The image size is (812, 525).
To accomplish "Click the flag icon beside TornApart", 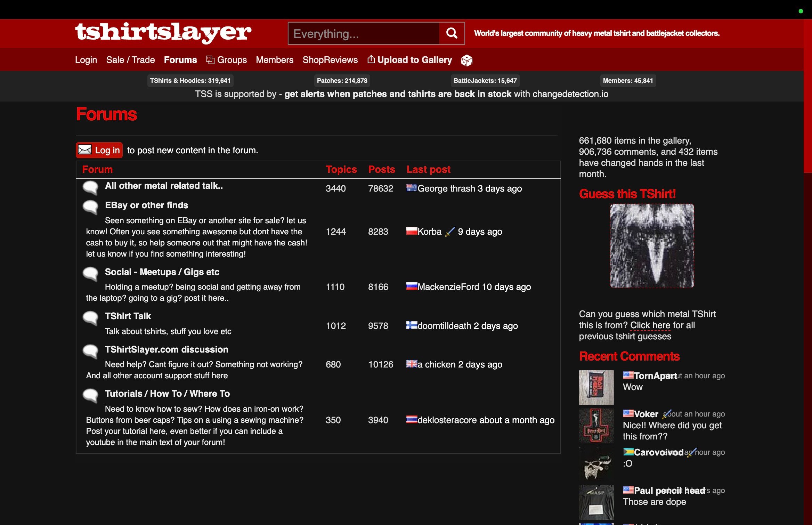I will click(x=628, y=375).
